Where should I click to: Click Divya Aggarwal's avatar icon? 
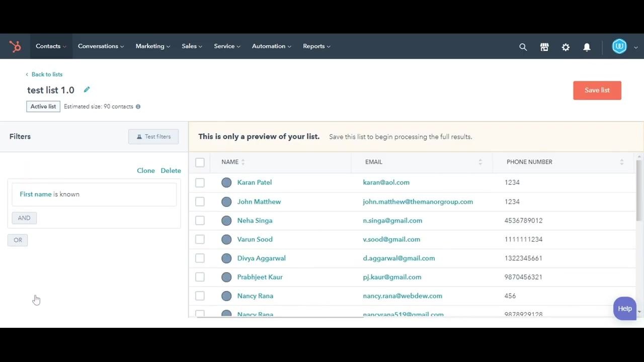point(226,258)
